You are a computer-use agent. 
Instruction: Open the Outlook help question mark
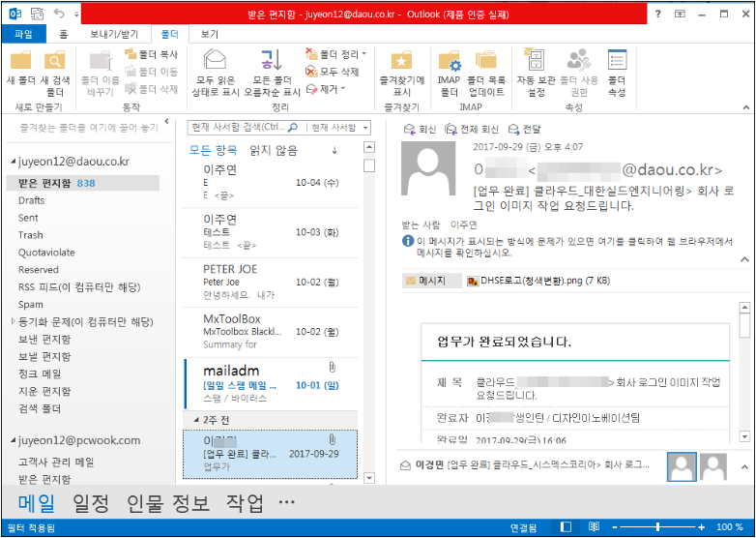coord(658,14)
